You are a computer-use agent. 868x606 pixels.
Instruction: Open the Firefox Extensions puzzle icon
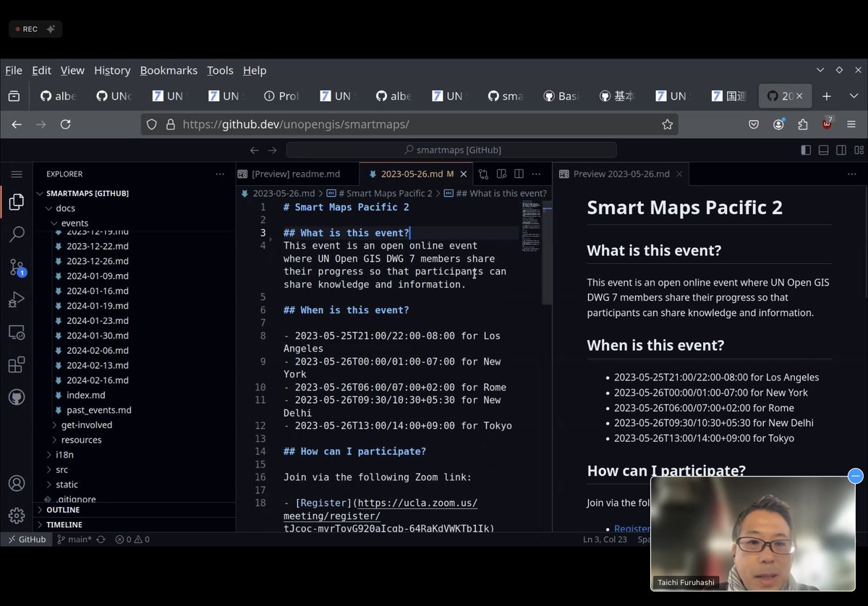(x=802, y=124)
